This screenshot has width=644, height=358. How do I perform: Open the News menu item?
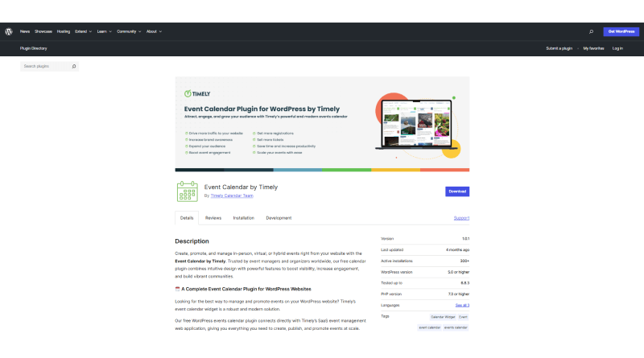25,31
